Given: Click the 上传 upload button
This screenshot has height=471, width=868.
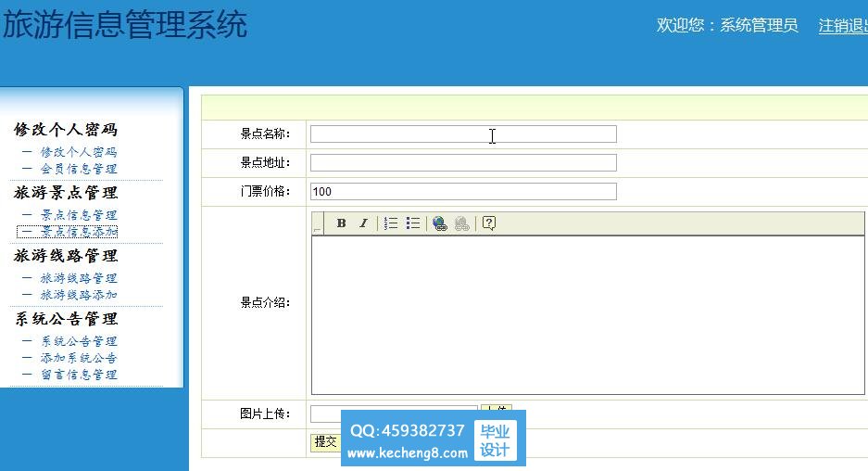Looking at the screenshot, I should click(x=496, y=410).
